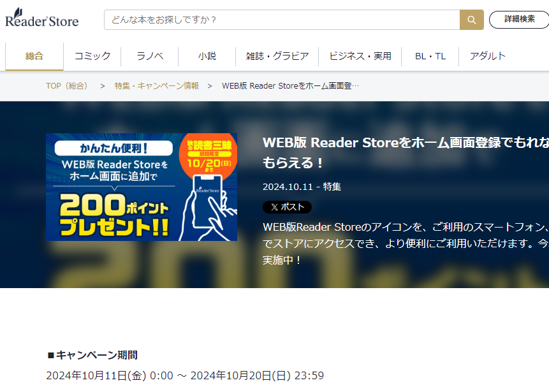Click the X ポスト share button
This screenshot has height=392, width=549.
(x=287, y=207)
